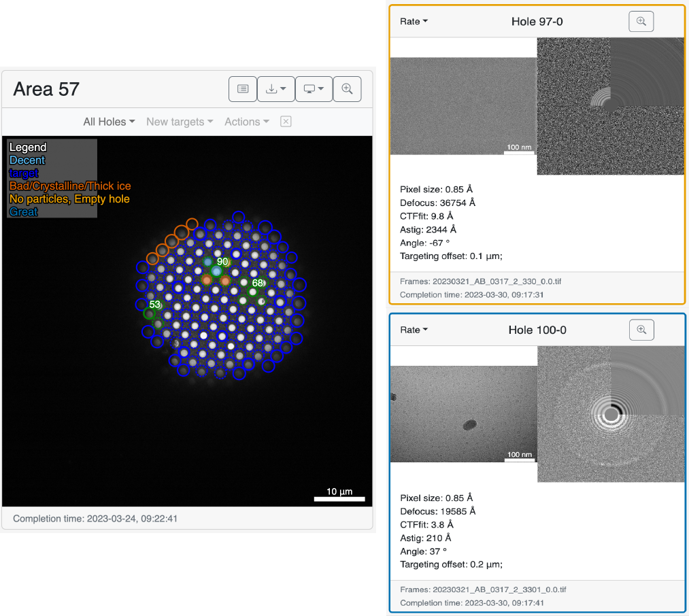Open the zoom icon on Hole 97-0 card
Viewport: 689px width, 616px height.
pyautogui.click(x=640, y=21)
